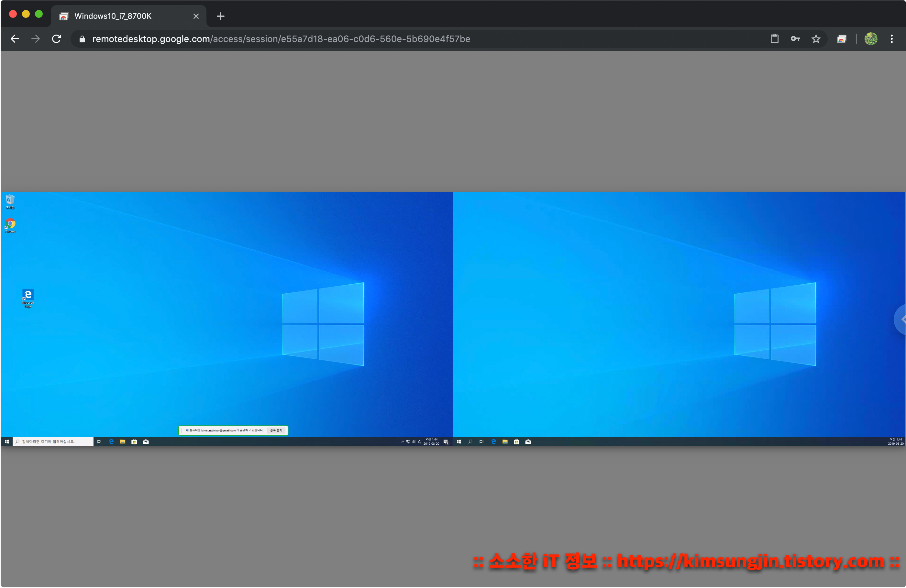The width and height of the screenshot is (906, 588).
Task: Bookmark this page with the star icon
Action: click(816, 39)
